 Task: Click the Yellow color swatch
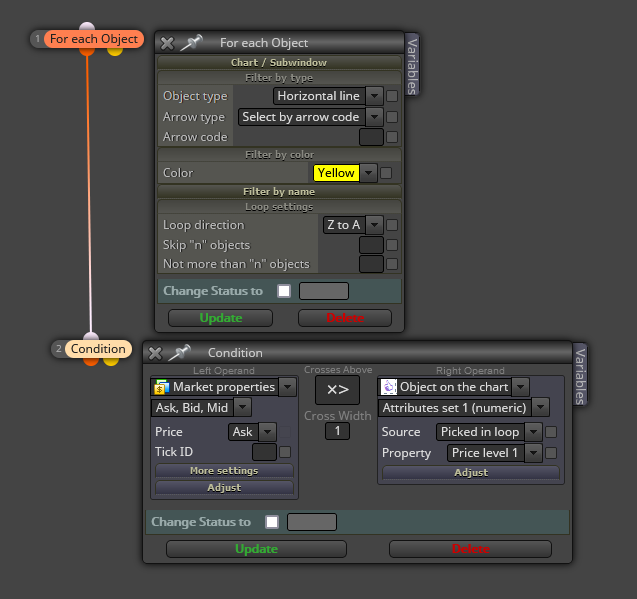[336, 173]
